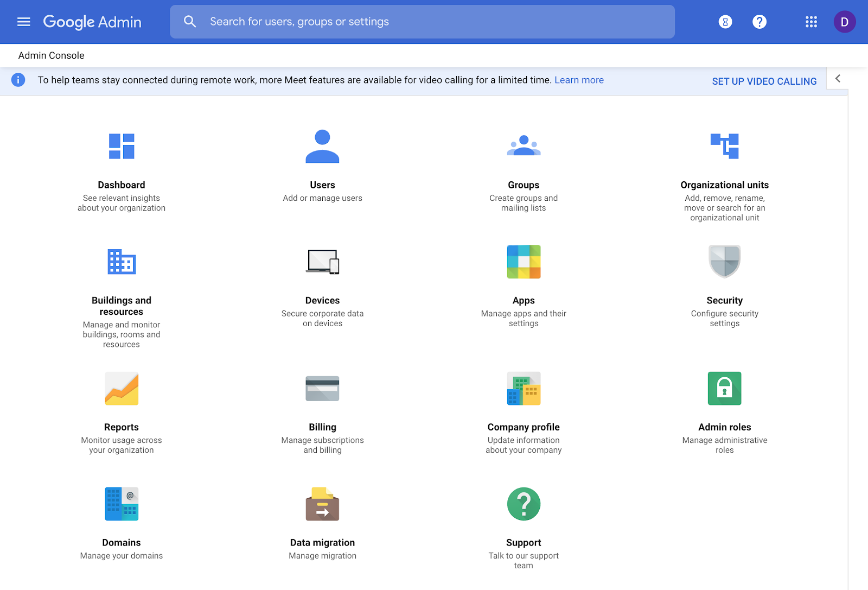The image size is (868, 590).
Task: Click the Organizational units description text
Action: 725,208
